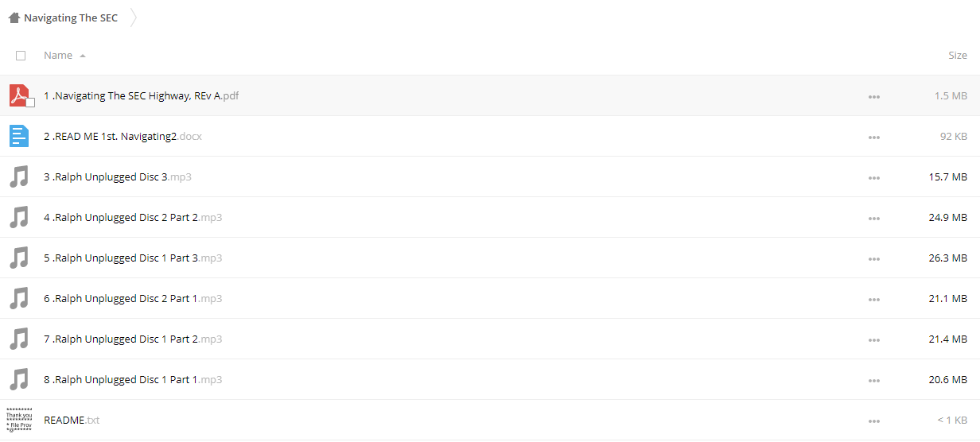The width and height of the screenshot is (980, 442).
Task: Open the three-dot menu for READ ME 1st. Navigating2.docx
Action: pos(874,137)
